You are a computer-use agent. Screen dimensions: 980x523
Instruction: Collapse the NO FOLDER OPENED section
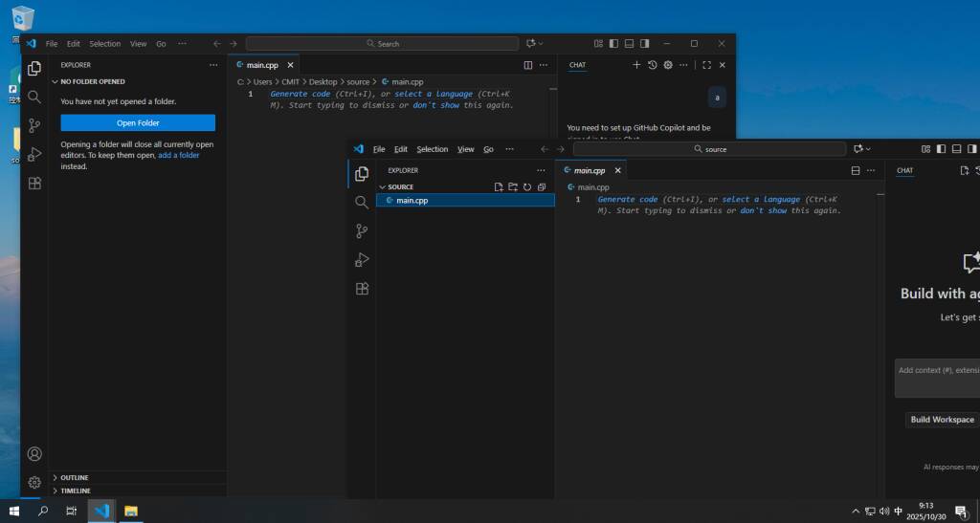pos(92,81)
